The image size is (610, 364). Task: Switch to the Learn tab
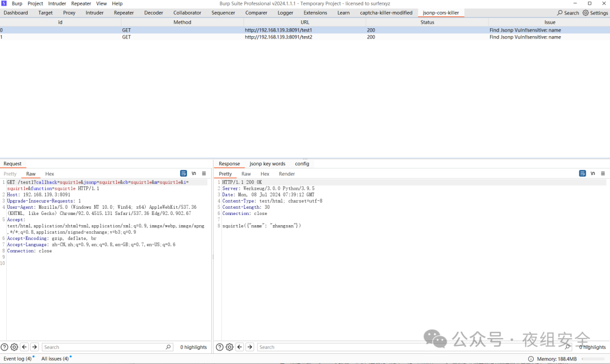point(343,13)
